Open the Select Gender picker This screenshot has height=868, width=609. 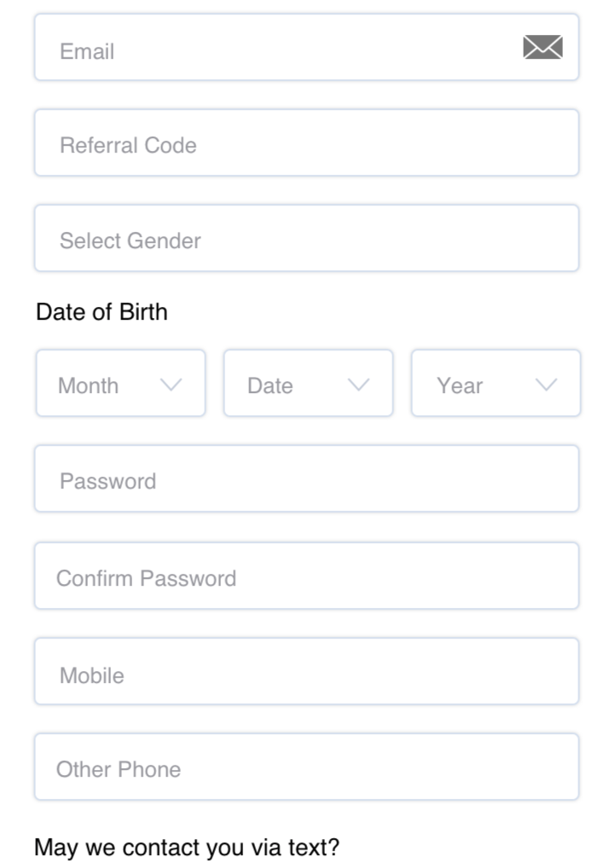click(x=307, y=238)
